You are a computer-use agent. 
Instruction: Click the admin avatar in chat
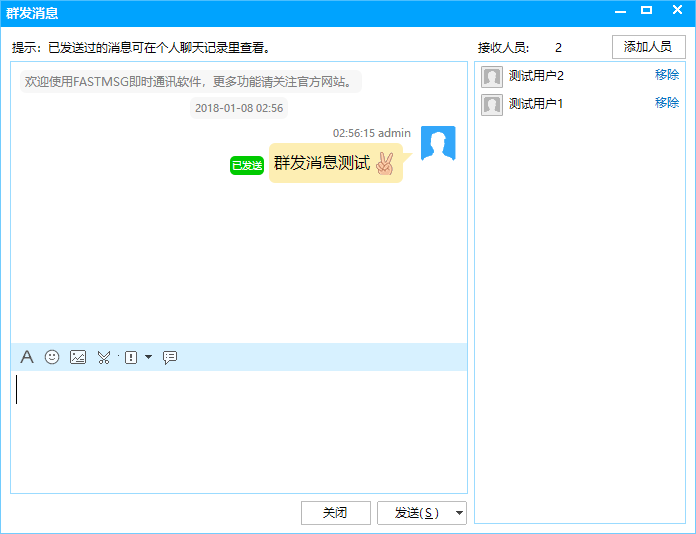click(x=438, y=143)
